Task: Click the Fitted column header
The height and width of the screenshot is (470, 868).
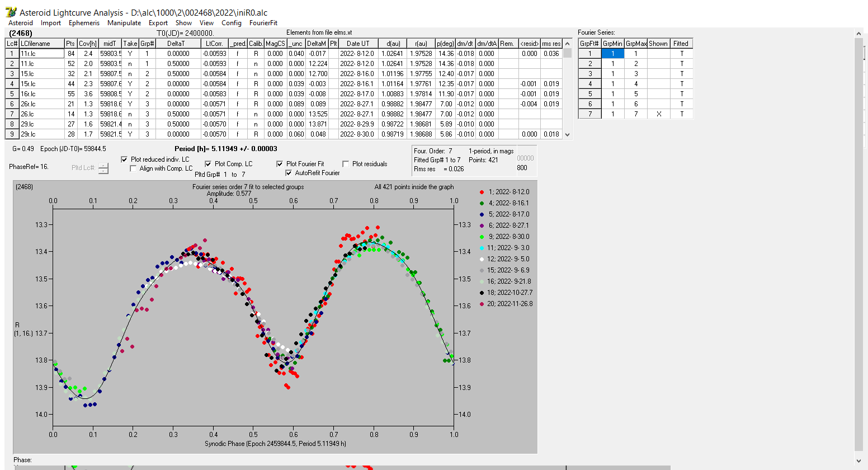Action: tap(681, 44)
